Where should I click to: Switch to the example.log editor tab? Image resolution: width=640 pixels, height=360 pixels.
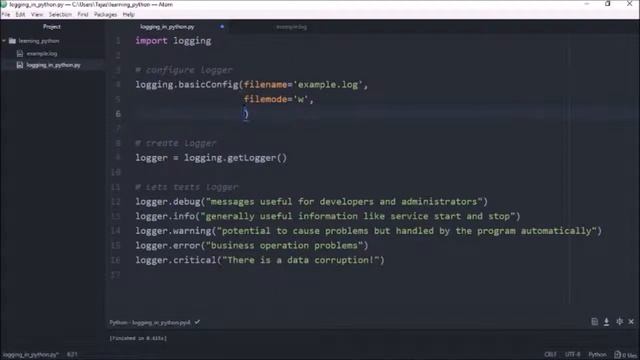[x=291, y=27]
